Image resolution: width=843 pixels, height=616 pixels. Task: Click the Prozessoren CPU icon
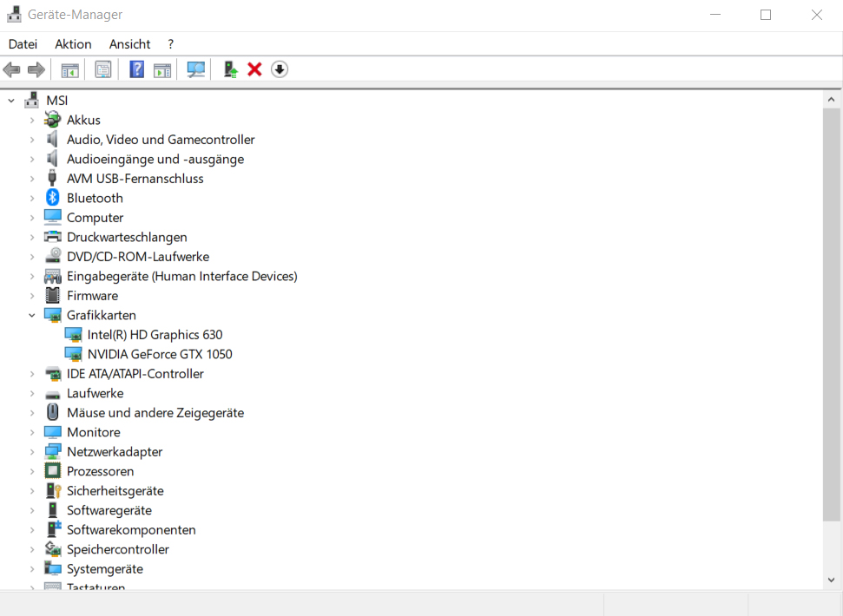pyautogui.click(x=53, y=471)
